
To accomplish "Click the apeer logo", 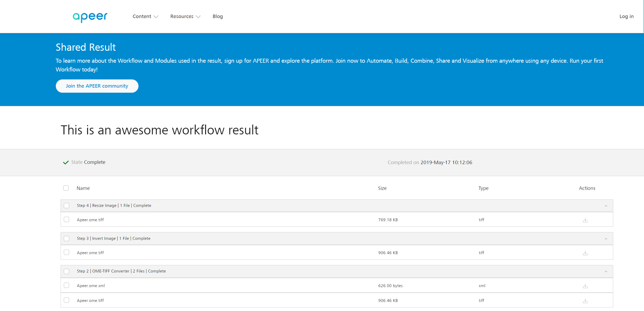I will (x=90, y=16).
